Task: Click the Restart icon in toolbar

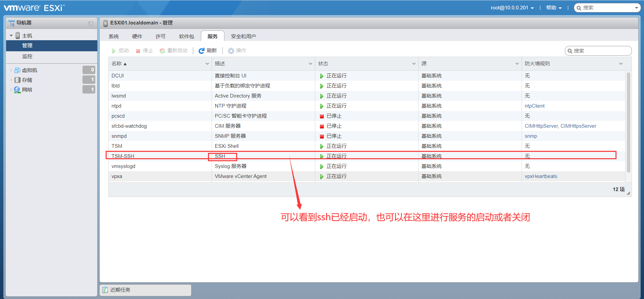Action: (x=162, y=51)
